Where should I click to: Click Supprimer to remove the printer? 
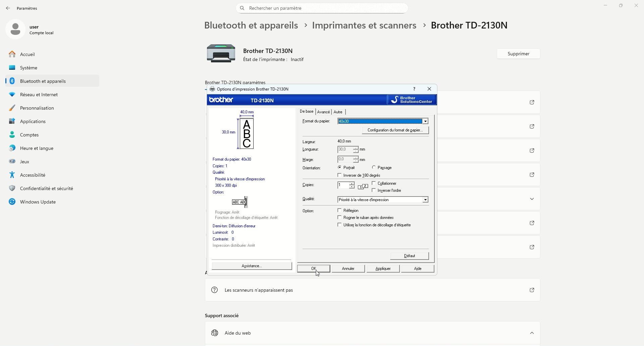coord(519,54)
